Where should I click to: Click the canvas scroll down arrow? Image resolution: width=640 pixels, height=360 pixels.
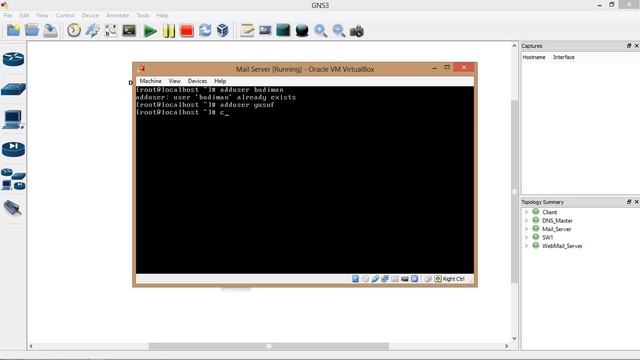point(514,338)
